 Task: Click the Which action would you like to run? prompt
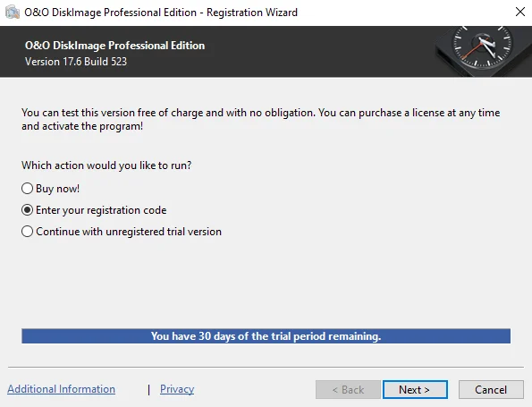pyautogui.click(x=106, y=165)
